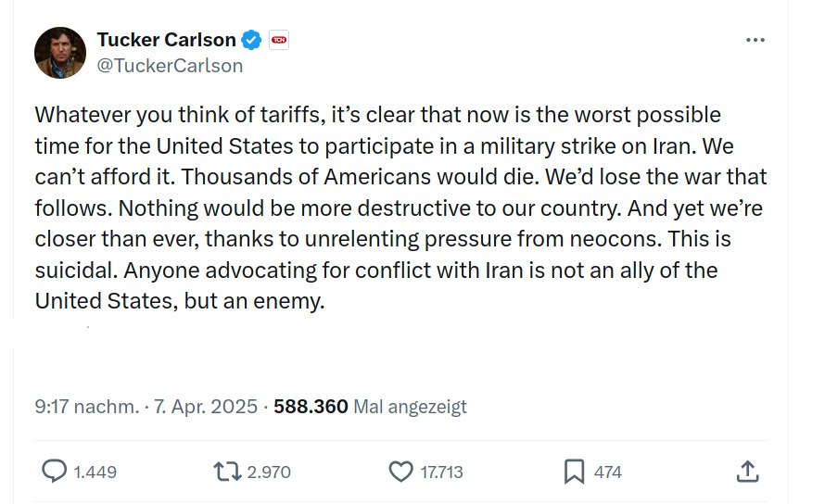This screenshot has height=504, width=825.
Task: Click the 1.449 replies count
Action: [95, 472]
